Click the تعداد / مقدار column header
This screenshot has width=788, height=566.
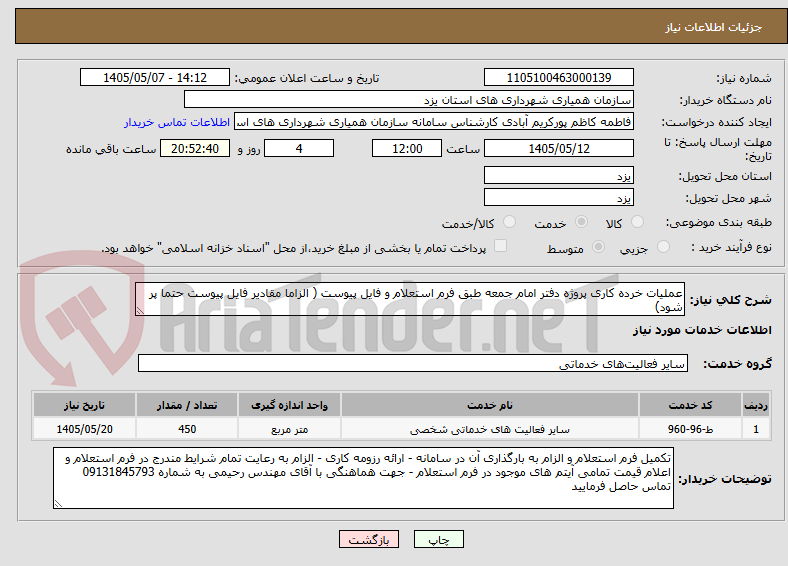187,405
